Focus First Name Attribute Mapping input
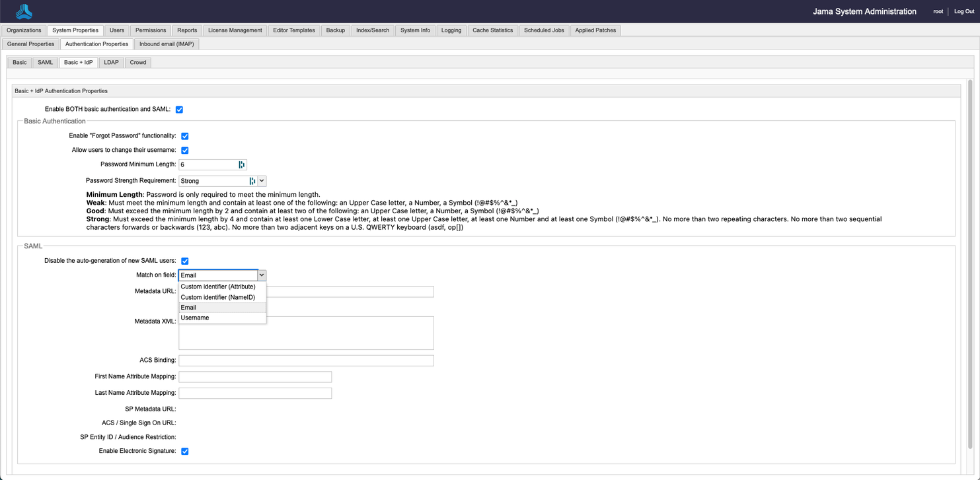The image size is (980, 480). pos(255,376)
